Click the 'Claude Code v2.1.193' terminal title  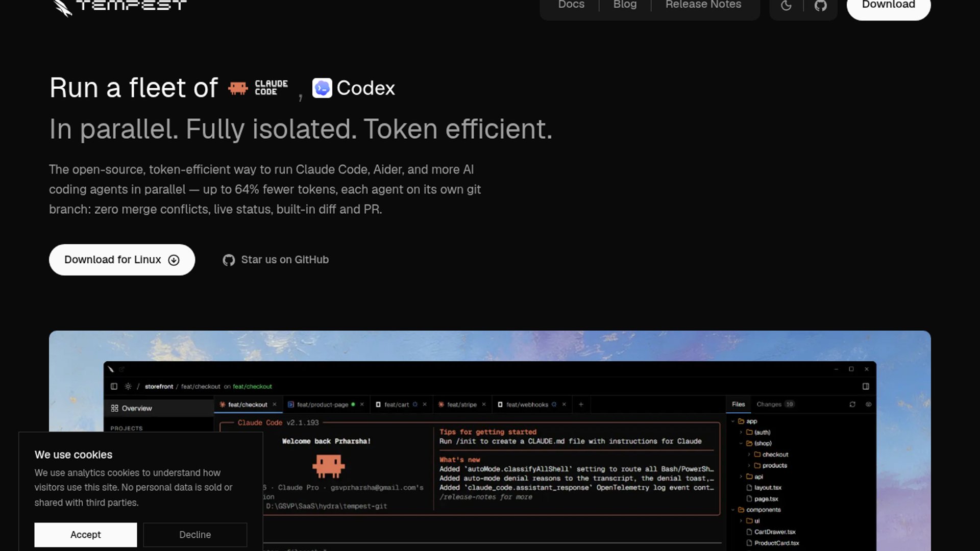(278, 423)
